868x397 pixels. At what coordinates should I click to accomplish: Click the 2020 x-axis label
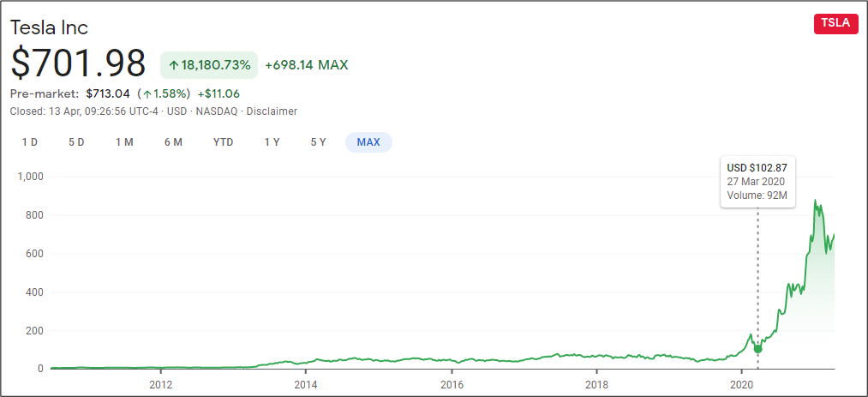tap(742, 384)
